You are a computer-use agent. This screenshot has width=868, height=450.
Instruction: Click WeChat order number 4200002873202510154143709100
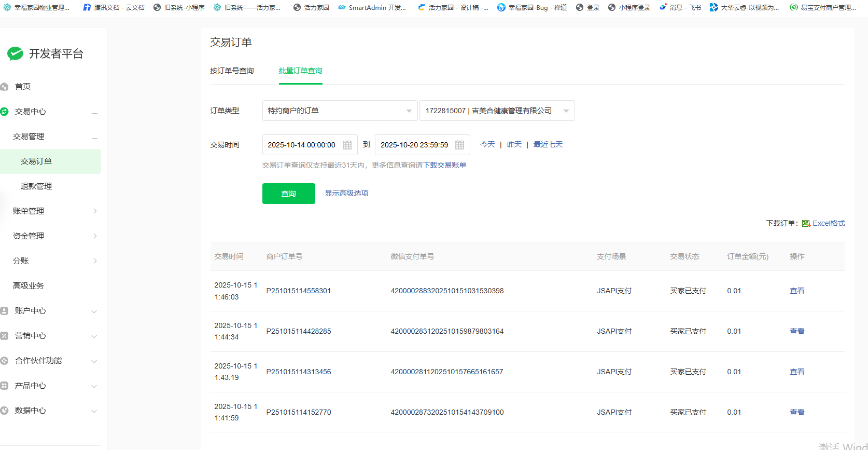(x=447, y=412)
